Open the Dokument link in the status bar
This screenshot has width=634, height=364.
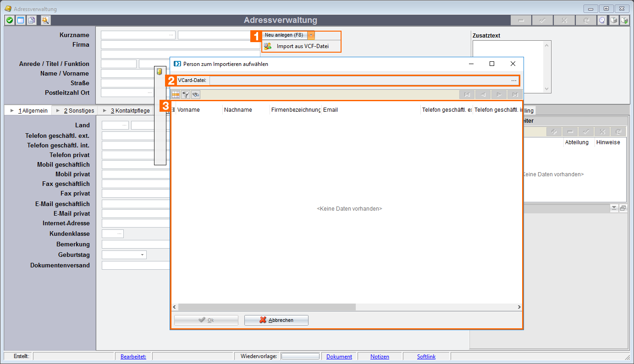coord(339,356)
